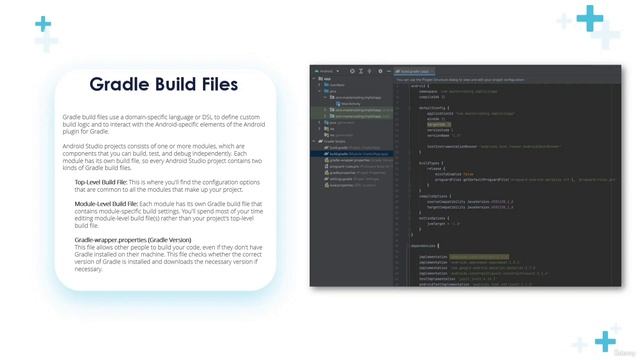Open the Project panel gear options

click(x=380, y=71)
